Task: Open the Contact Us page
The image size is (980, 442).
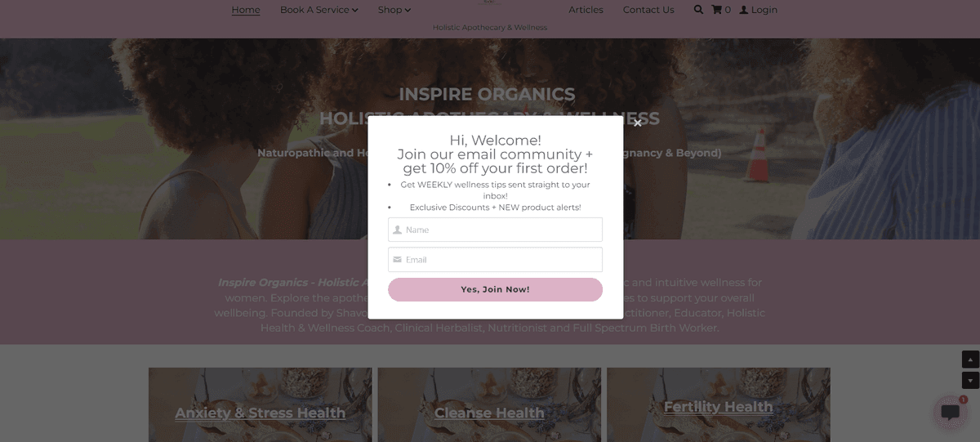Action: click(648, 10)
